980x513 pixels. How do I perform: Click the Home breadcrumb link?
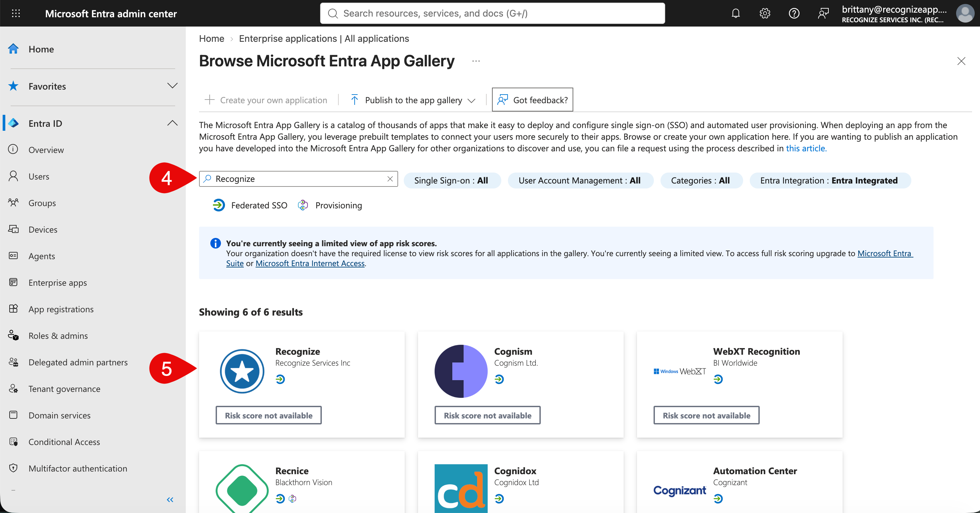[x=212, y=38]
